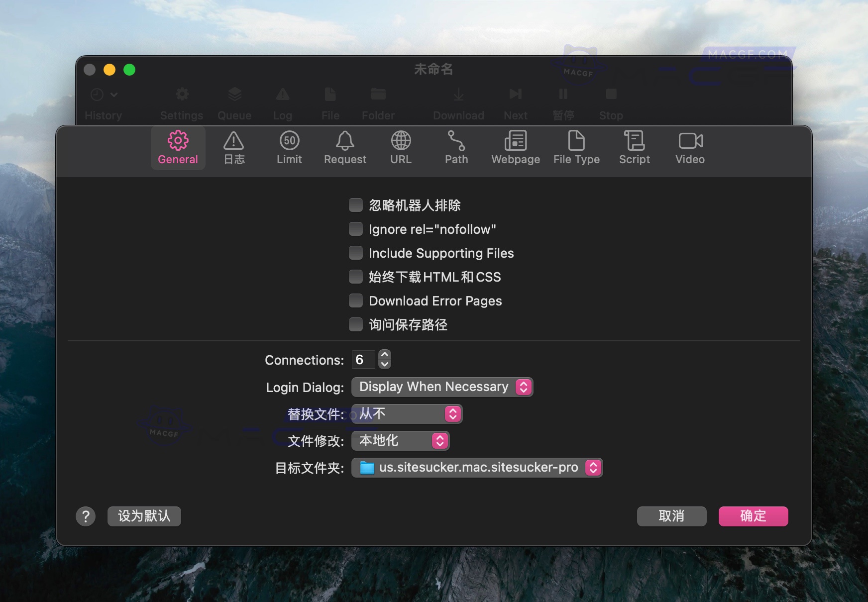Select the File Type settings icon

click(576, 148)
